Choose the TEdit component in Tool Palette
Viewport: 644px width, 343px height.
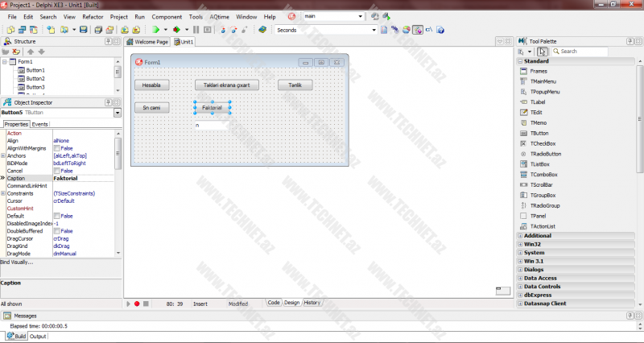(537, 113)
